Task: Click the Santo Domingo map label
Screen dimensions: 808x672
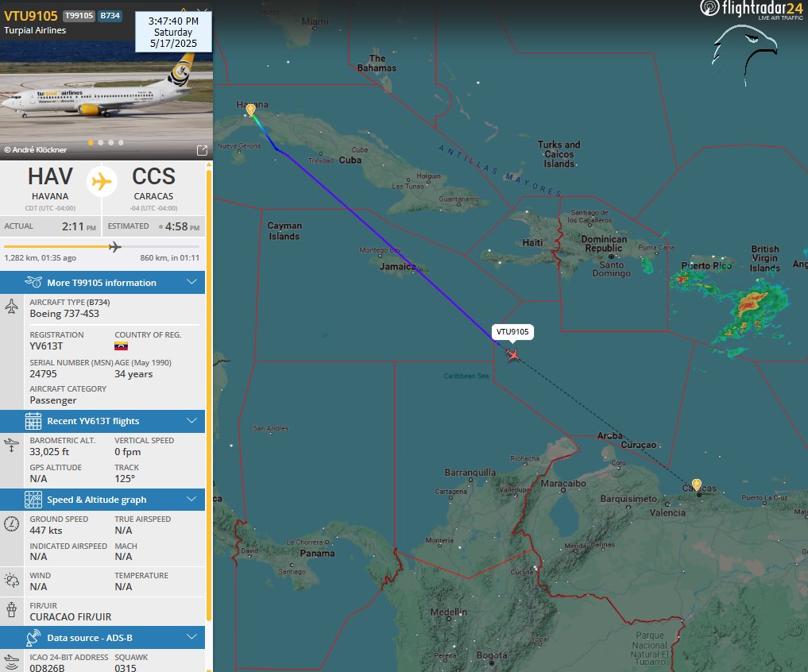Action: 611,269
